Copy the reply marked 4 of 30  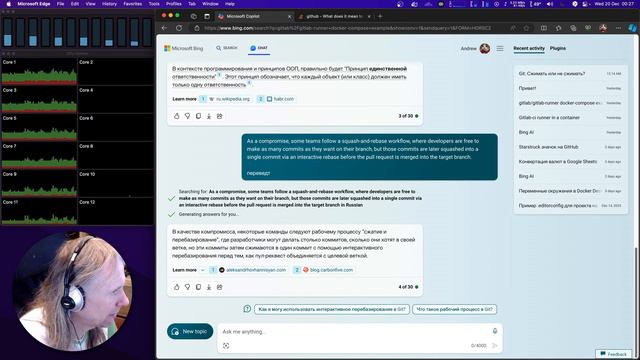[x=198, y=287]
